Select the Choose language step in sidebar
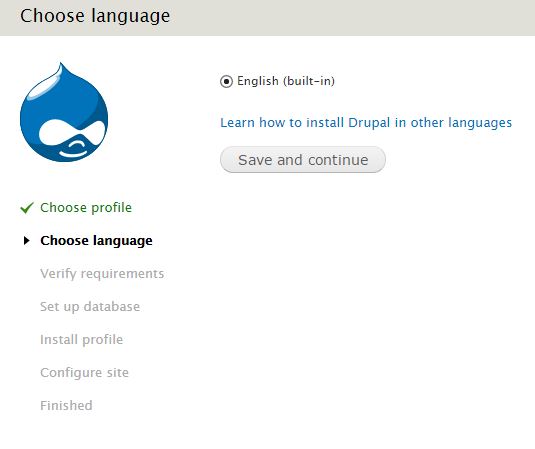 pyautogui.click(x=96, y=241)
